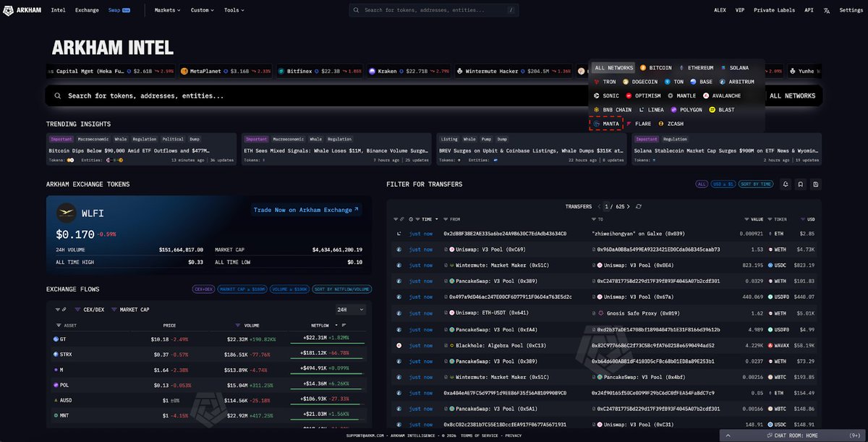Open the Exchange page from navbar
The height and width of the screenshot is (442, 868).
[x=87, y=10]
